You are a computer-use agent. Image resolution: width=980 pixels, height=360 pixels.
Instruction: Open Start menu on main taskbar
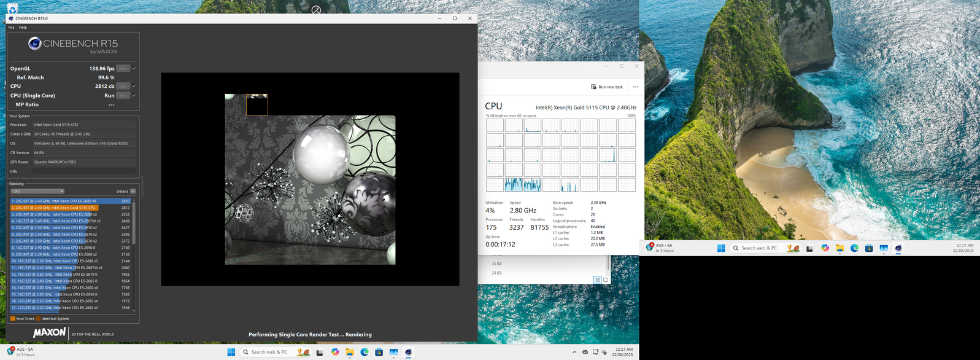(x=231, y=352)
